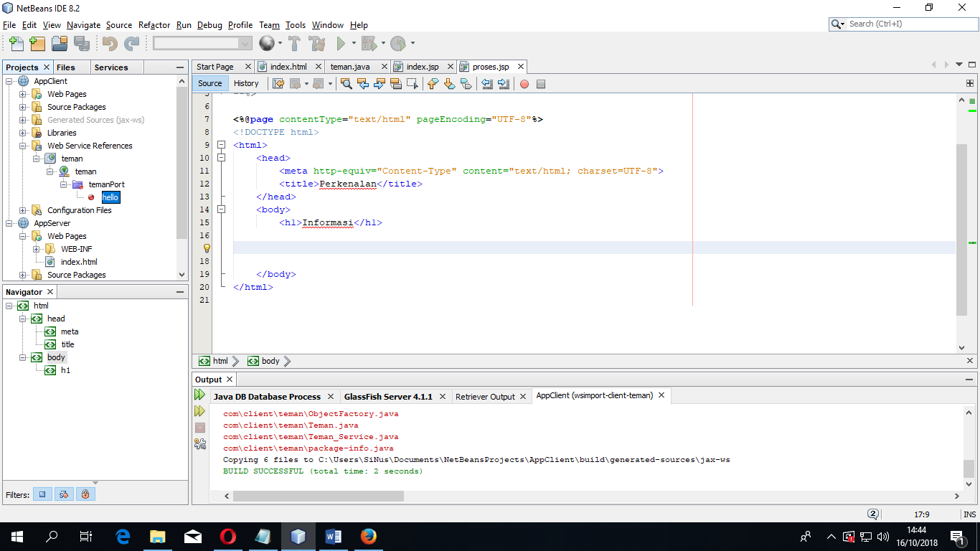
Task: Click the Find Selection magnifier icon in editor toolbar
Action: pyautogui.click(x=347, y=84)
